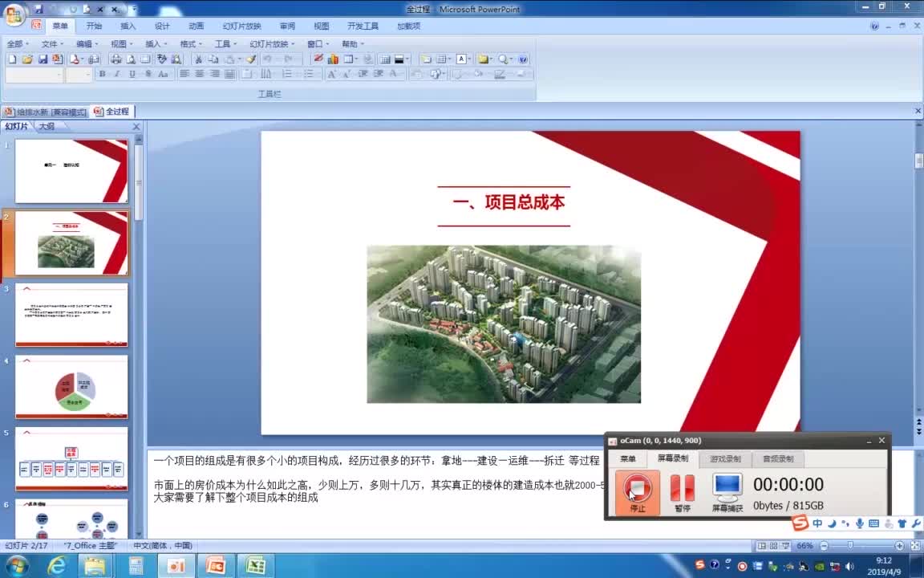The height and width of the screenshot is (578, 924).
Task: Open the 文件 dropdown menu
Action: click(x=52, y=44)
